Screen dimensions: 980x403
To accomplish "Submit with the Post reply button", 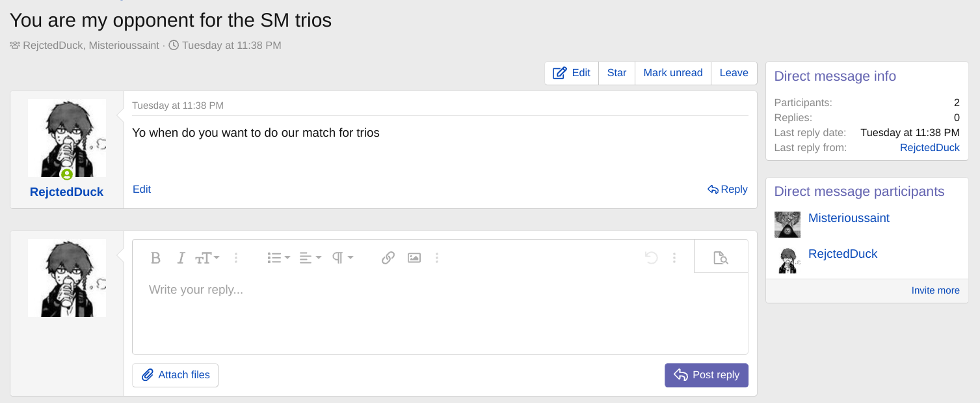I will point(706,375).
